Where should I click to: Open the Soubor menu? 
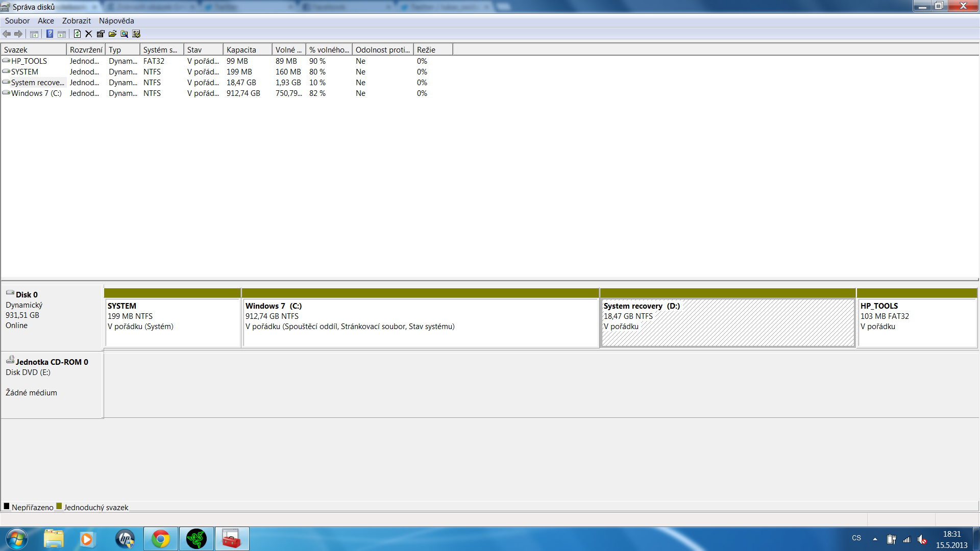pyautogui.click(x=17, y=21)
